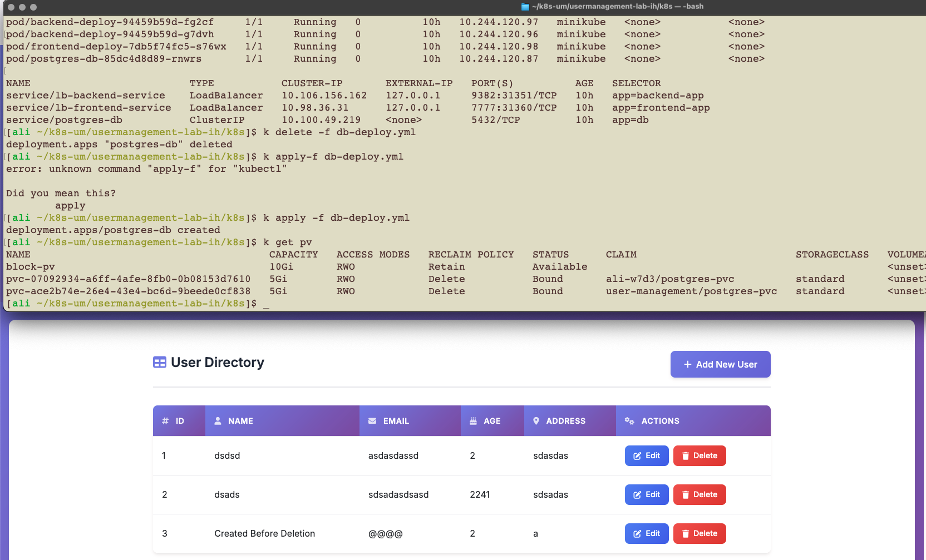926x560 pixels.
Task: Click the sdsadasdsasd email cell
Action: pyautogui.click(x=398, y=494)
